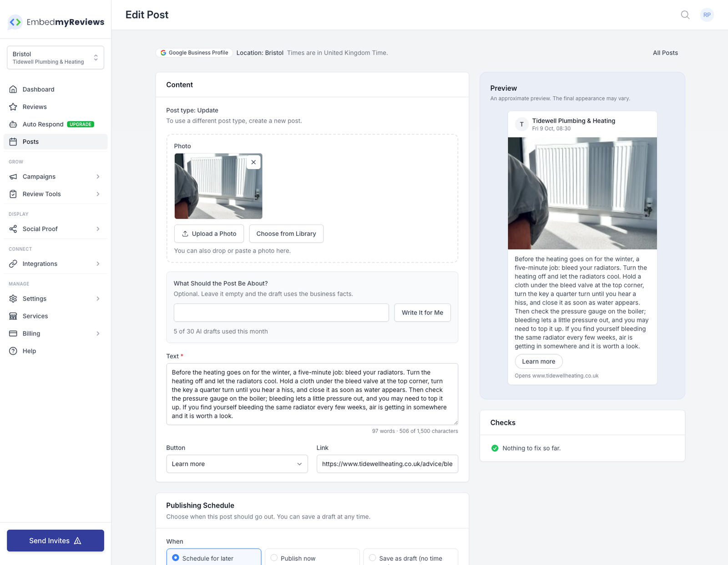Expand the Campaigns submenu chevron
This screenshot has height=565, width=728.
98,177
